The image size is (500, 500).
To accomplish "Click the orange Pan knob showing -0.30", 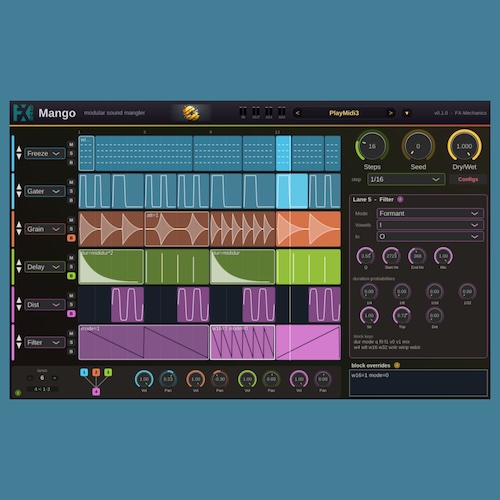I will click(220, 379).
